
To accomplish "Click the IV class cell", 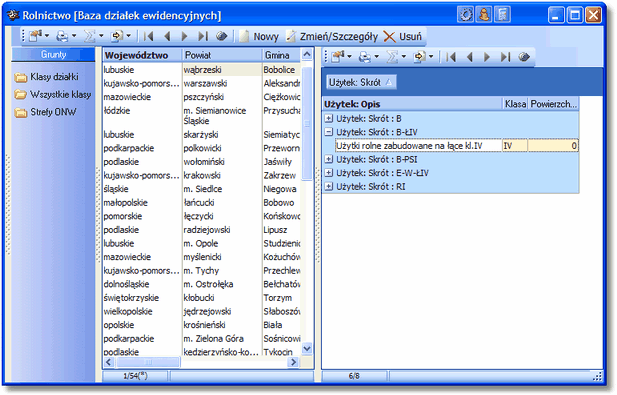I will tap(515, 146).
